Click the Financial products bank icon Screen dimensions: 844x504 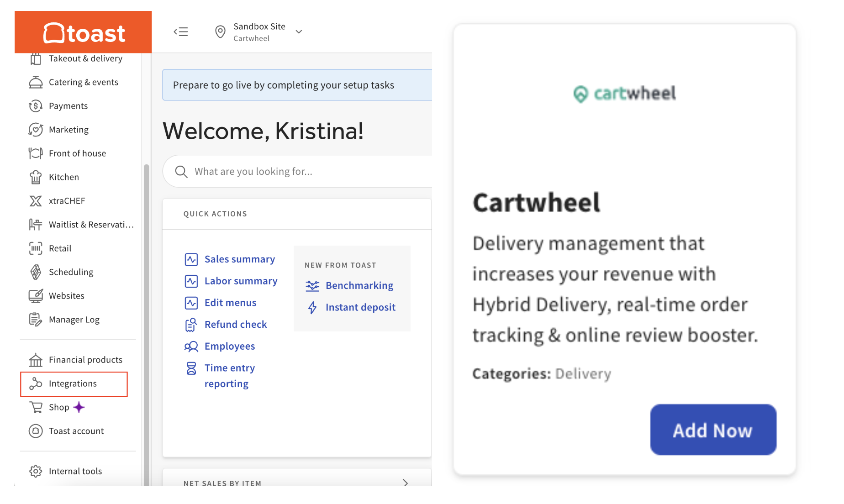36,360
